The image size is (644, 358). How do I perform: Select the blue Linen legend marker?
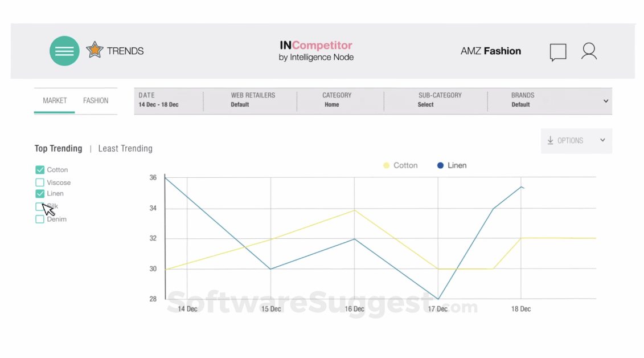point(438,165)
